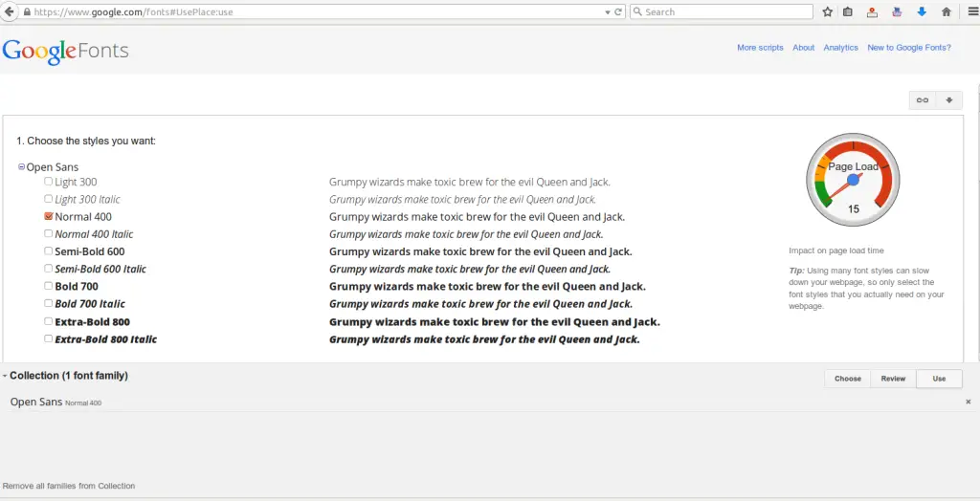
Task: Click the address bar URL
Action: pyautogui.click(x=133, y=11)
